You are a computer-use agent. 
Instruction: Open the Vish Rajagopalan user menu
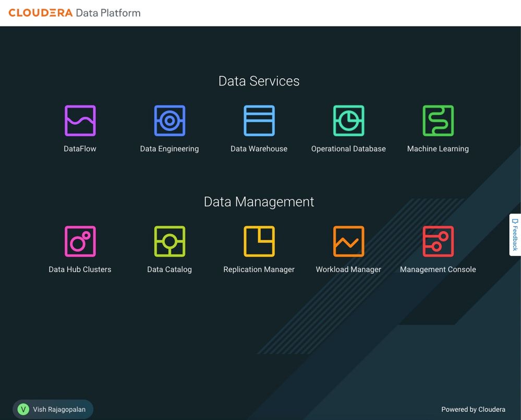pos(53,410)
